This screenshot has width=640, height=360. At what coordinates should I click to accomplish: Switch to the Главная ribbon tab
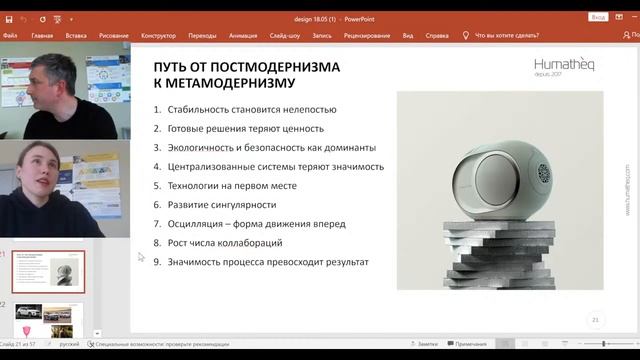tap(42, 36)
